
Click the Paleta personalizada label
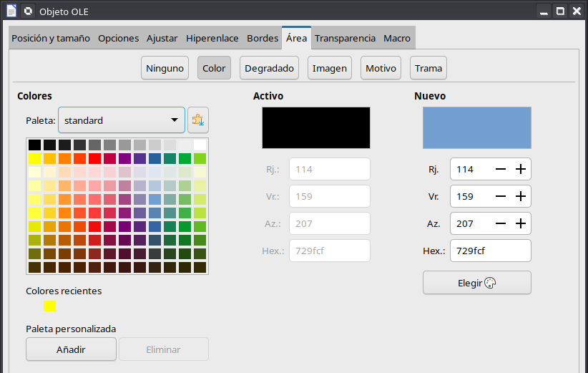(x=71, y=329)
